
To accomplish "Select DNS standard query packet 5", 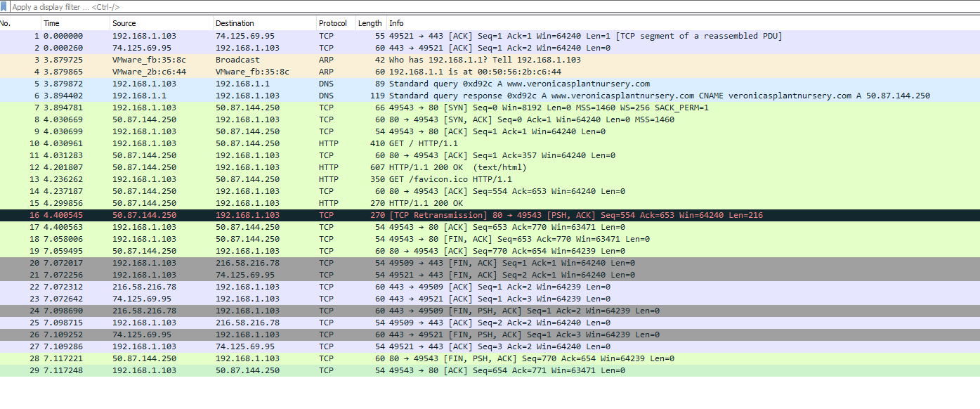I will (490, 84).
